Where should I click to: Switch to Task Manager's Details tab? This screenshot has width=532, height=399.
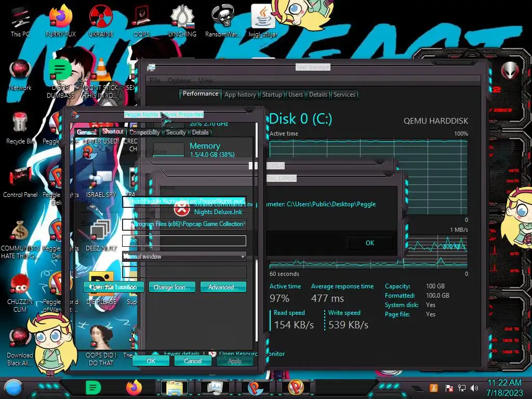tap(318, 95)
